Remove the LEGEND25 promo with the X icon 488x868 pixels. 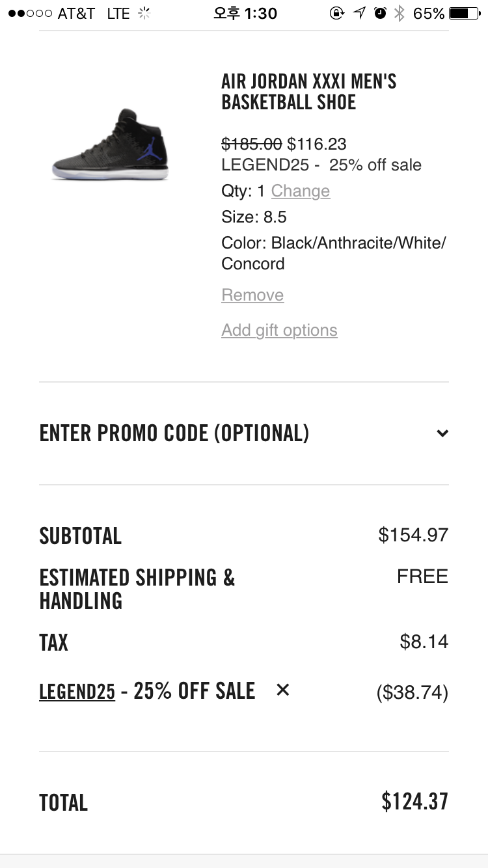click(x=282, y=690)
